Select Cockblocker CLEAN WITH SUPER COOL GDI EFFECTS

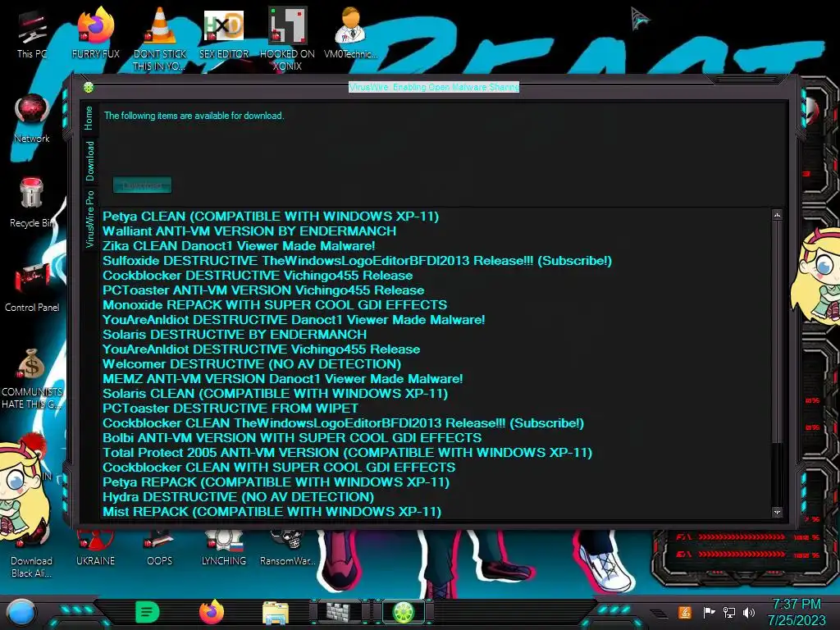click(279, 467)
